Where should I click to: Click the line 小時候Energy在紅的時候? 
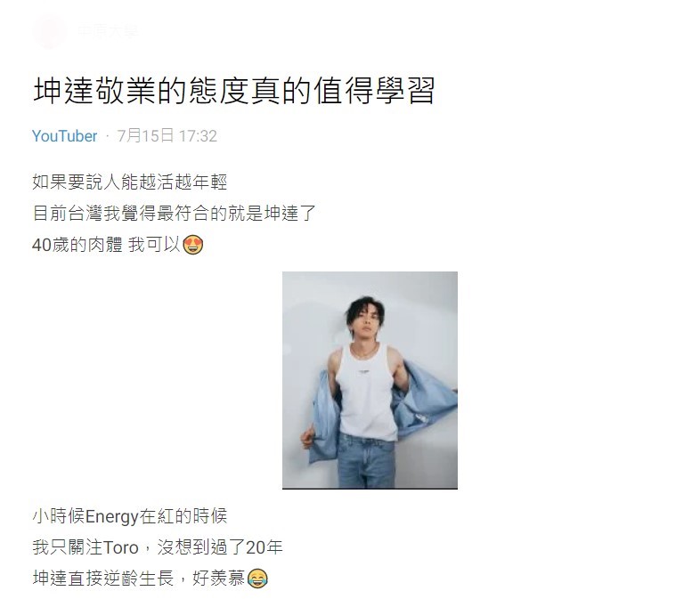coord(130,516)
